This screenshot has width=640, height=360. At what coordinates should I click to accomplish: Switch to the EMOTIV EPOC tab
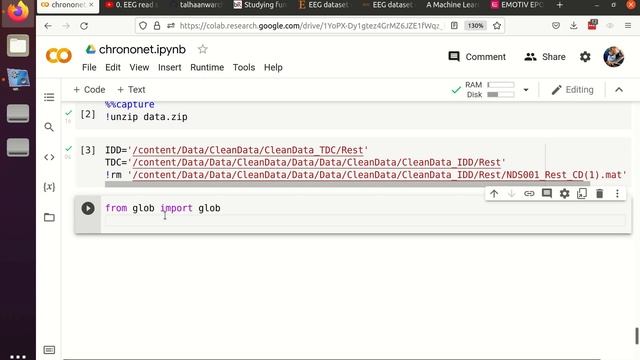pos(518,5)
